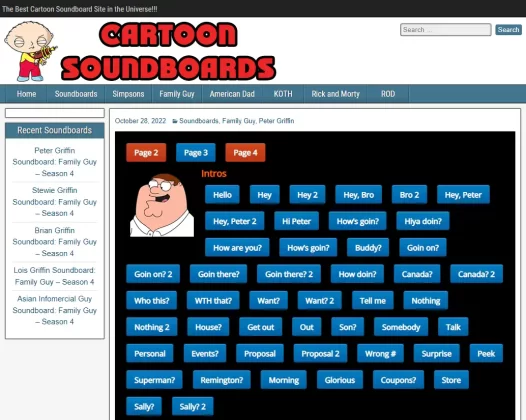This screenshot has height=420, width=526.
Task: Click the Cartoon Soundboards title banner
Action: (168, 51)
